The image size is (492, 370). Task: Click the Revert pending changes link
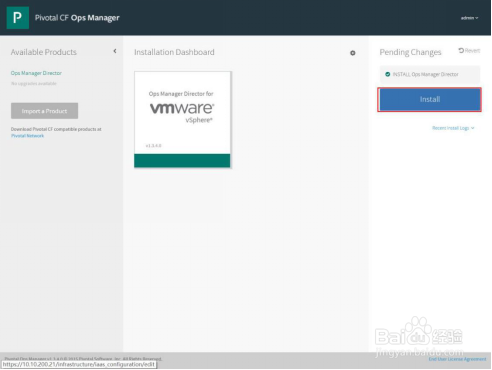(x=469, y=51)
